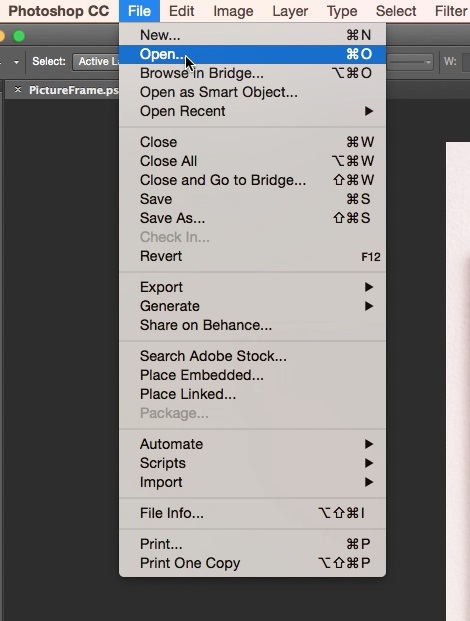This screenshot has width=470, height=621.
Task: Click the green window zoom button
Action: coord(19,36)
